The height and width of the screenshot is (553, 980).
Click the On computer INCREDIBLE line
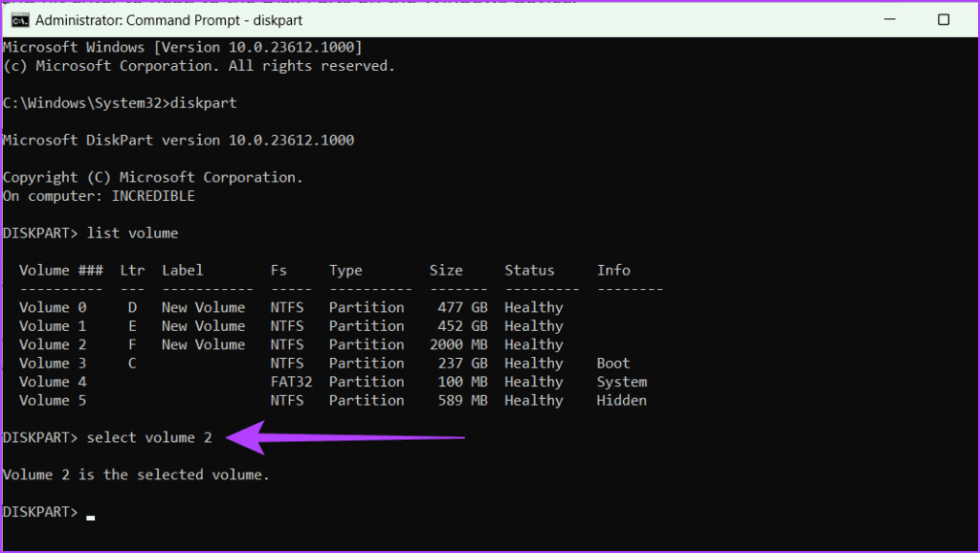click(100, 195)
